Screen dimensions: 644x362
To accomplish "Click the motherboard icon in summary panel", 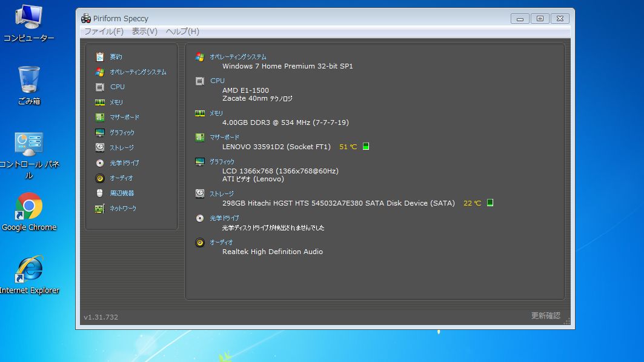I will [x=199, y=137].
